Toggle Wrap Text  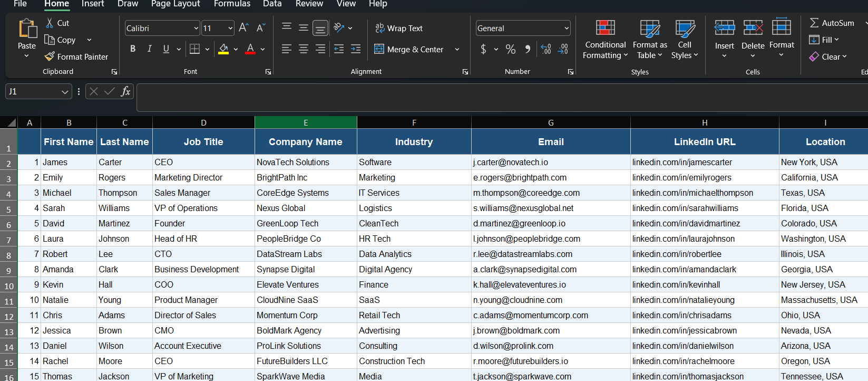pyautogui.click(x=398, y=28)
